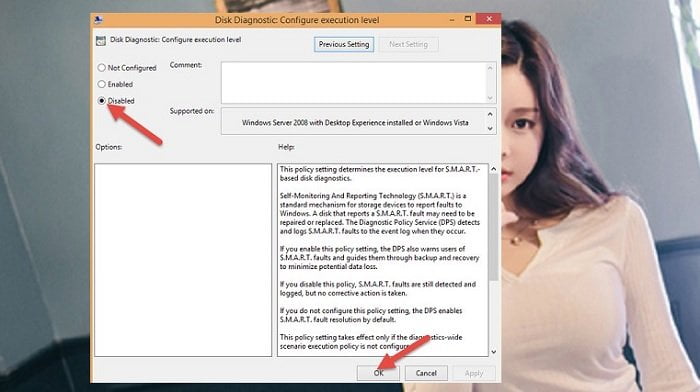The width and height of the screenshot is (700, 392).
Task: Click the Supported on scroll down arrow
Action: tap(490, 129)
